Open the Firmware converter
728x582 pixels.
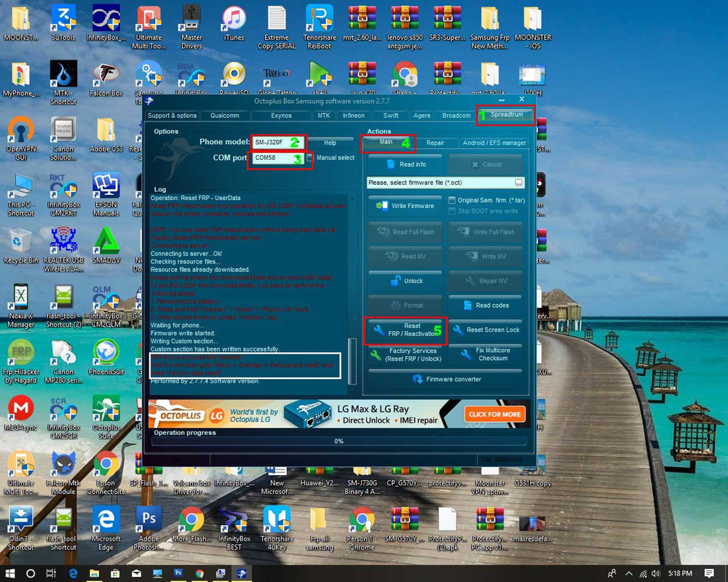click(x=446, y=379)
